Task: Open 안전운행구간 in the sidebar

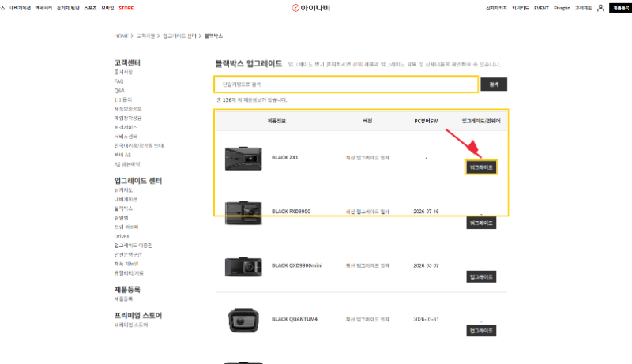Action: point(128,254)
